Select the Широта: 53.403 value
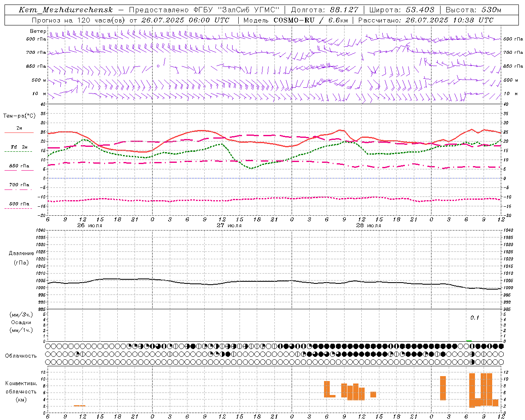The image size is (525, 420). [x=402, y=10]
